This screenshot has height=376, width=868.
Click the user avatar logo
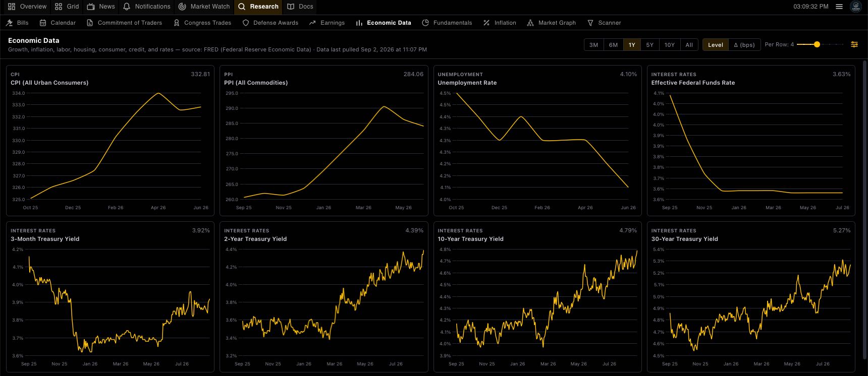pos(856,7)
